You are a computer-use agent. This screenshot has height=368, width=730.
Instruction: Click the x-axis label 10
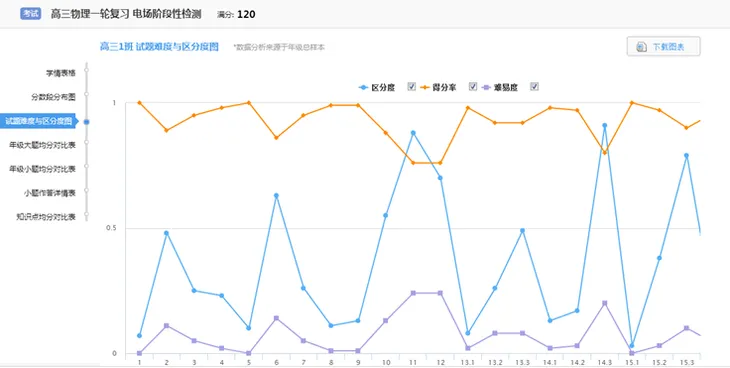point(385,362)
